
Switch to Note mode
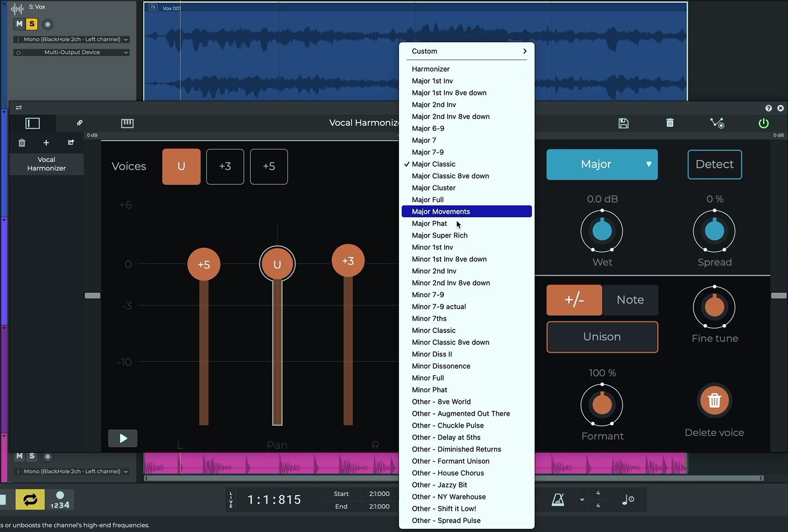630,300
